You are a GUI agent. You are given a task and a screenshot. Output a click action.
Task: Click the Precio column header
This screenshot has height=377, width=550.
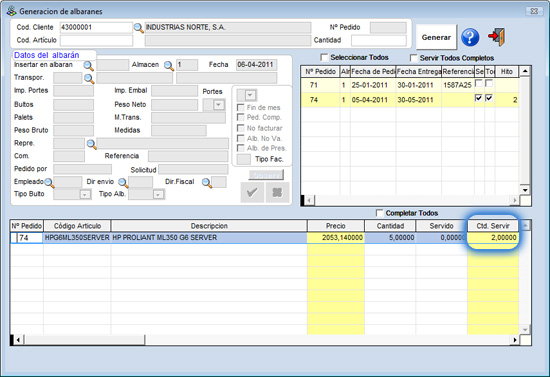(x=336, y=226)
